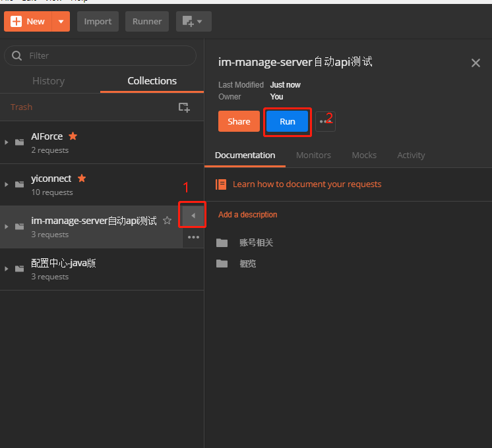Screen dimensions: 492x448
Task: Click Add a description link
Action: [247, 215]
